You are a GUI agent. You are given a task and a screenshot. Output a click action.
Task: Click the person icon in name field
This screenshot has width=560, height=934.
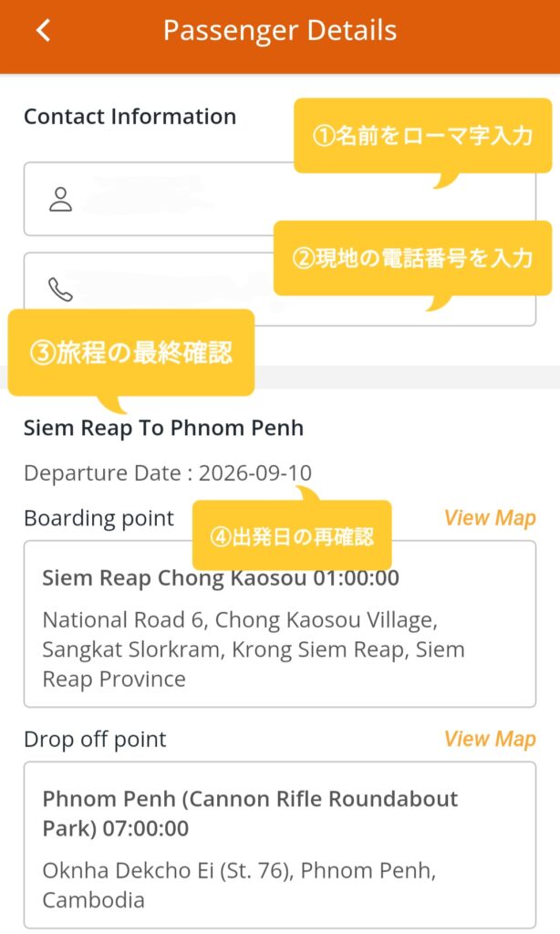[x=60, y=200]
